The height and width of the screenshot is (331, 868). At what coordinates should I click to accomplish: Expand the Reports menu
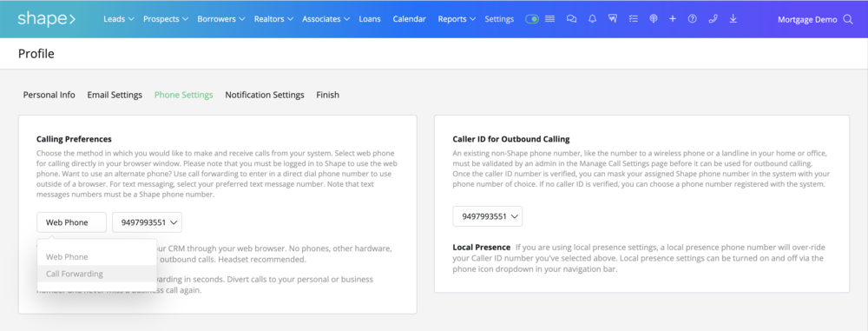tap(457, 19)
